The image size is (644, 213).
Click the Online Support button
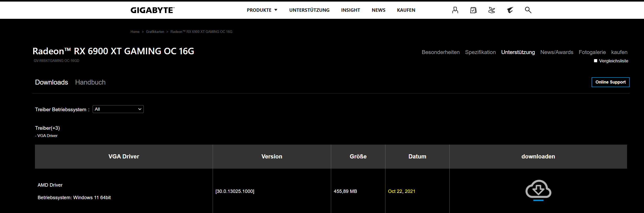610,82
